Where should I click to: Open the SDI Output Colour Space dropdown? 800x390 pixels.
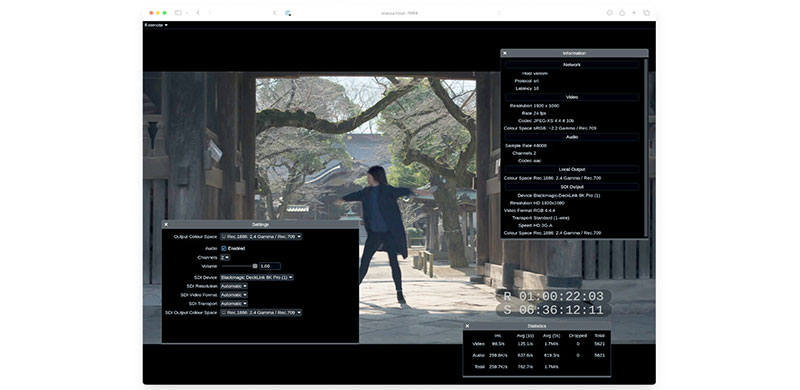tap(261, 312)
